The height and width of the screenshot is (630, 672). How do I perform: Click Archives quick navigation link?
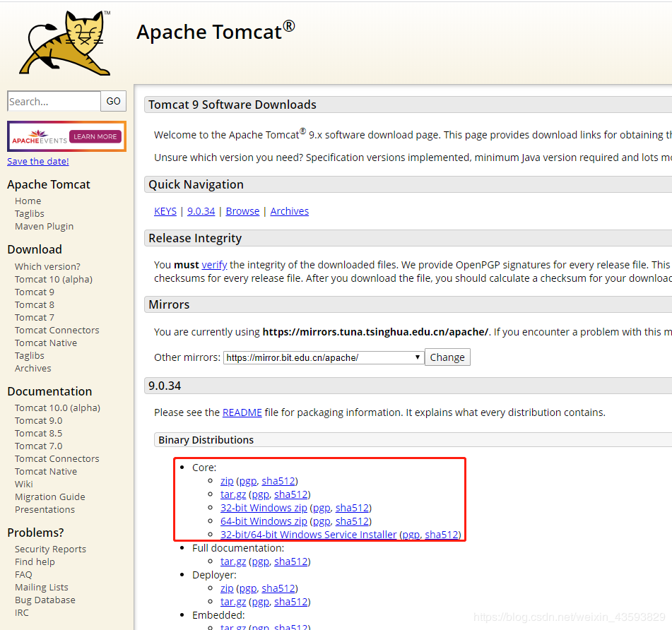coord(289,211)
